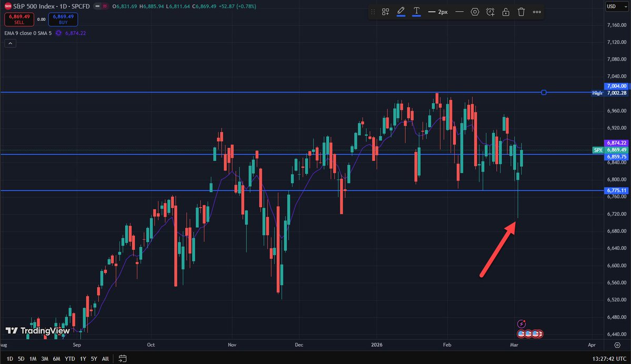
Task: Open chart settings gear above the time axis
Action: pos(617,345)
